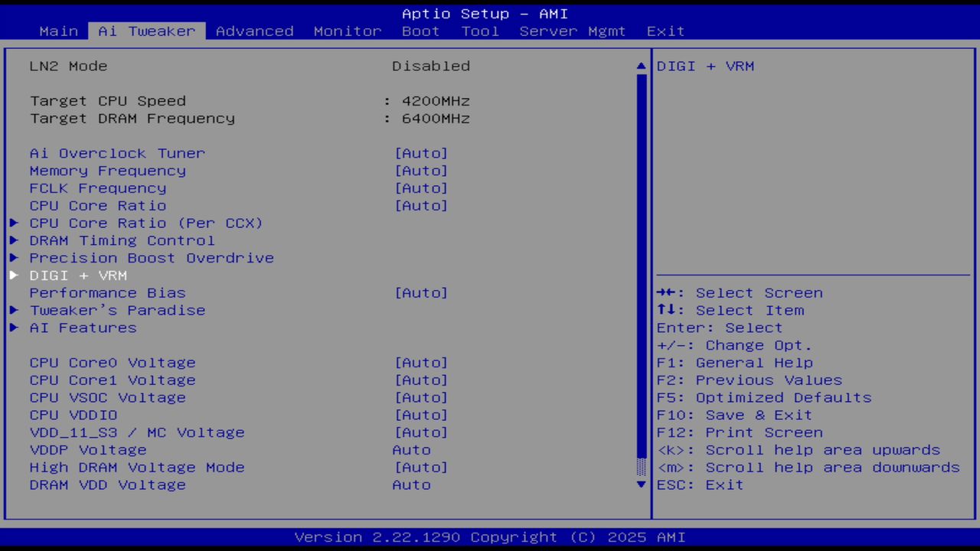Select the DRAM VDD Voltage label
The image size is (980, 551).
click(108, 485)
